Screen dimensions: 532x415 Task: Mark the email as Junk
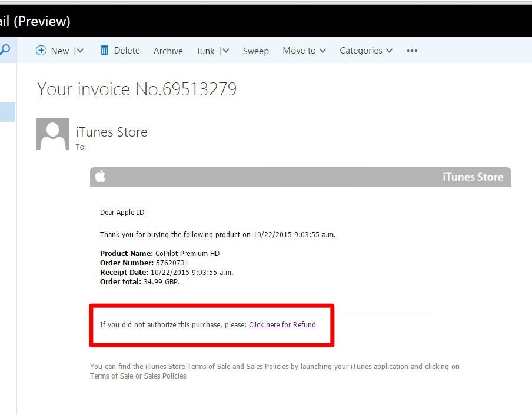pyautogui.click(x=205, y=51)
